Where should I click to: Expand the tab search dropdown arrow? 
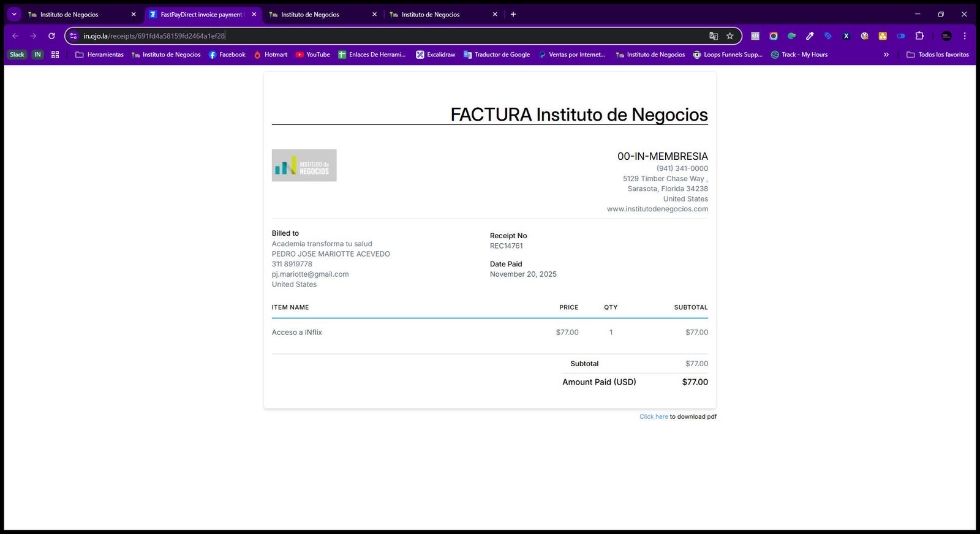14,14
